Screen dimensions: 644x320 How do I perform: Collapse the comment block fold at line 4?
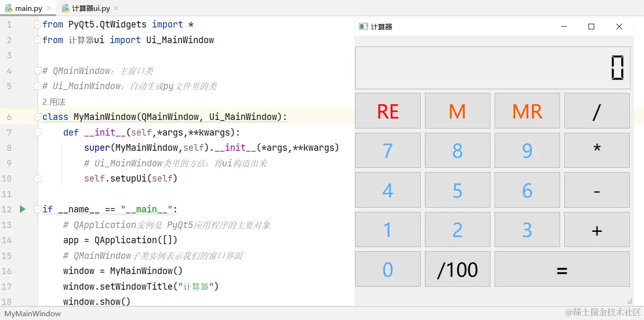pos(38,71)
